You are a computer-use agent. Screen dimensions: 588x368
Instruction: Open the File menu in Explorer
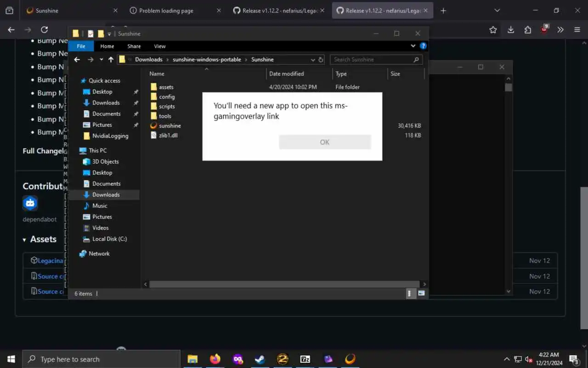click(x=81, y=46)
